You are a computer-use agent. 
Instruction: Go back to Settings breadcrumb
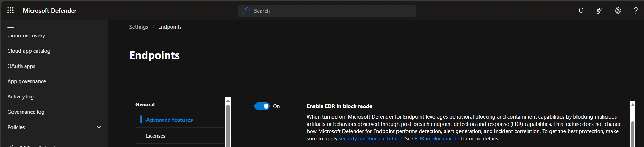coord(138,27)
